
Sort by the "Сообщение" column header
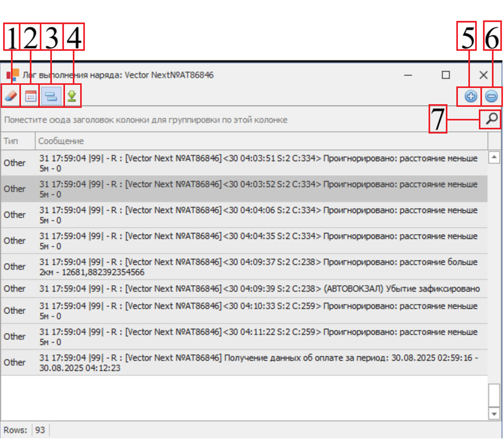click(x=259, y=141)
